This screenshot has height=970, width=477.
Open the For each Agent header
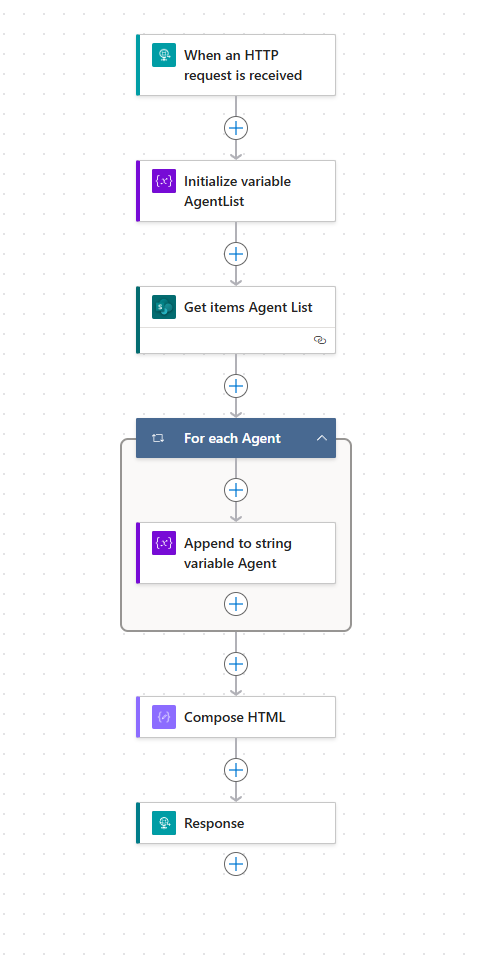click(x=236, y=438)
